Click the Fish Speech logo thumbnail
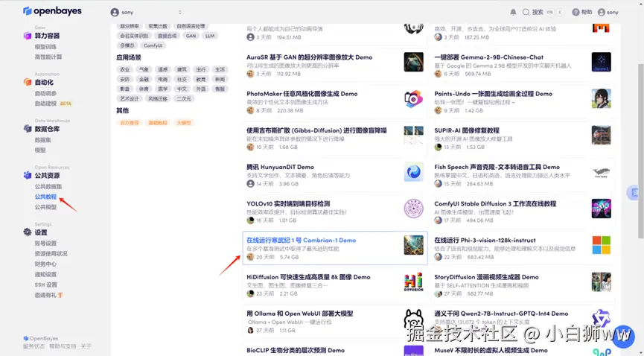 [x=602, y=172]
